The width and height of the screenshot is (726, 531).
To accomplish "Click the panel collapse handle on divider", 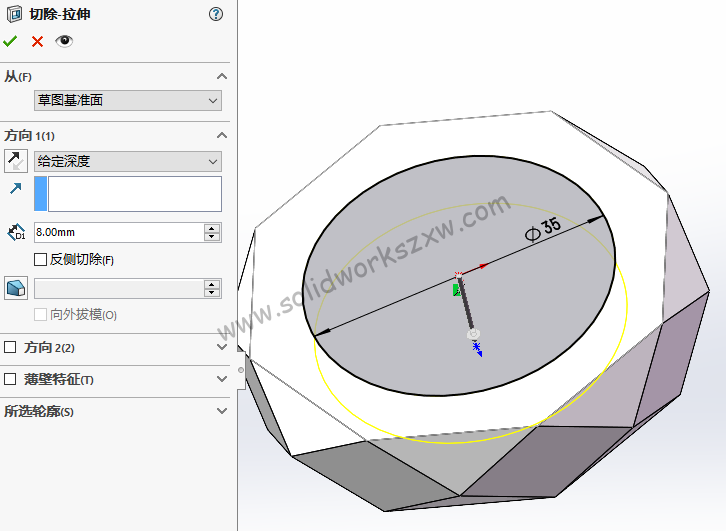I will click(x=241, y=370).
